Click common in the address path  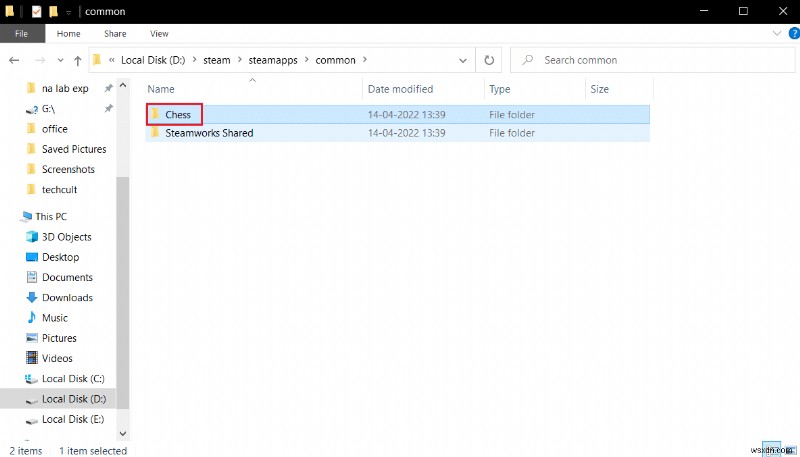pos(335,60)
